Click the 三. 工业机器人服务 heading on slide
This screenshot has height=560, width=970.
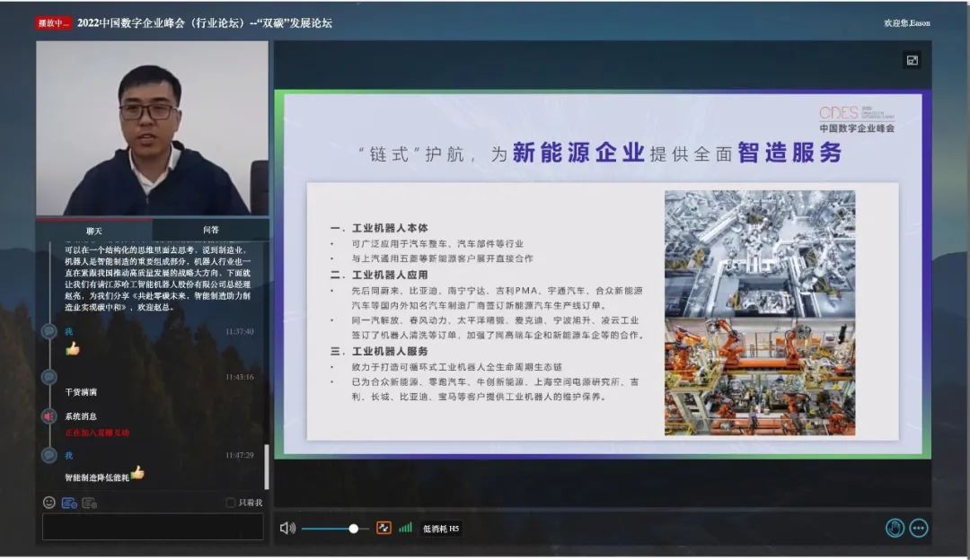[x=379, y=352]
